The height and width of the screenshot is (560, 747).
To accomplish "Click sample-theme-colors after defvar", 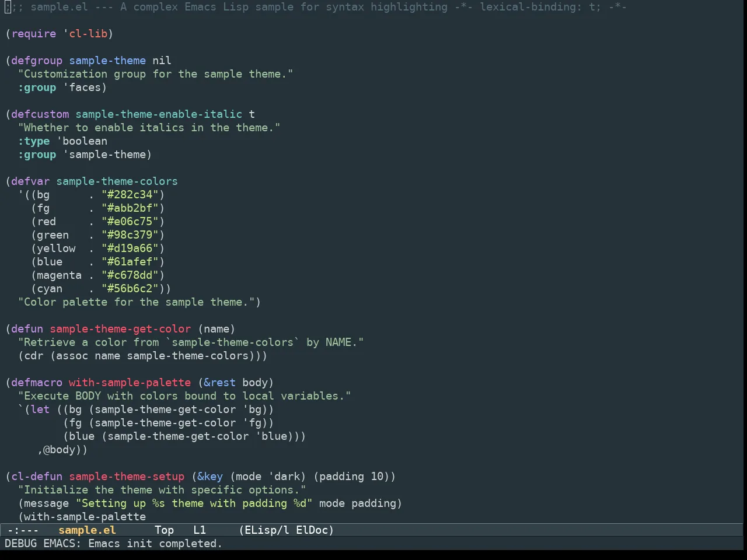I will click(x=117, y=181).
